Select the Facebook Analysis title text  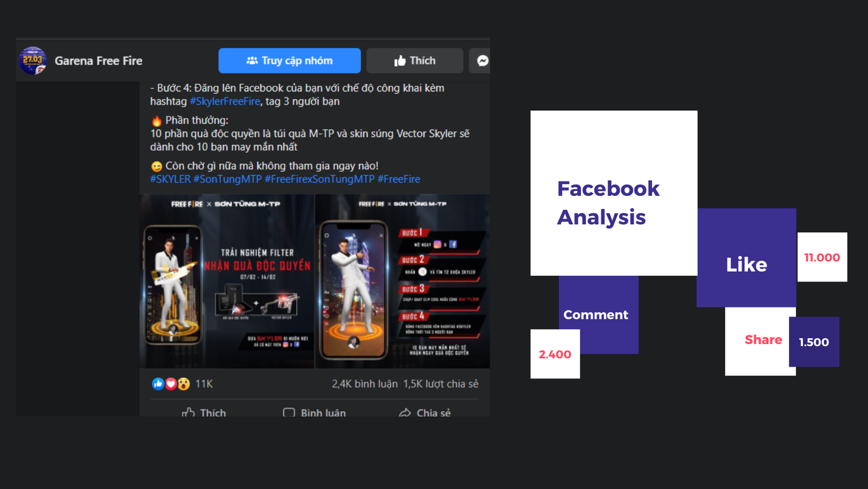[608, 203]
